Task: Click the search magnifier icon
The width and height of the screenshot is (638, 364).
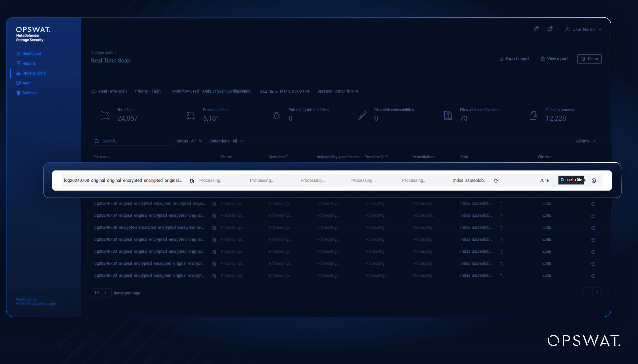Action: [97, 141]
